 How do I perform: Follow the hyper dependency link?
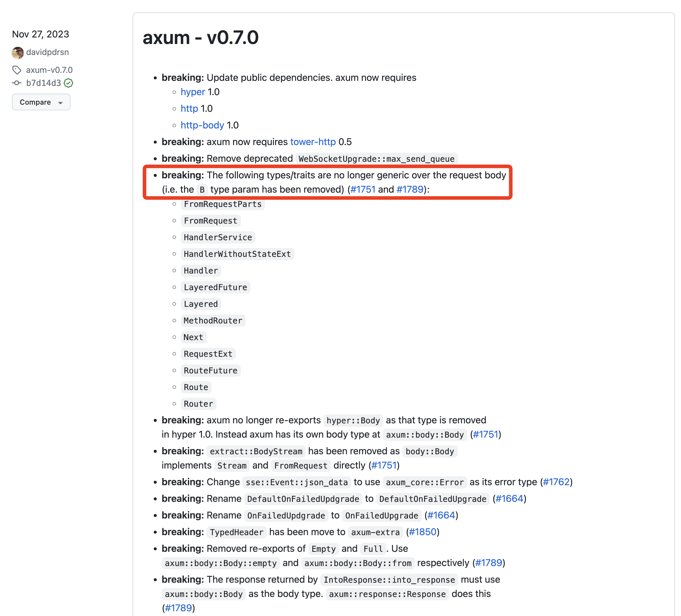coord(192,92)
